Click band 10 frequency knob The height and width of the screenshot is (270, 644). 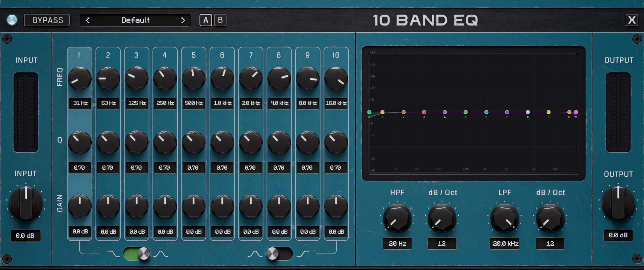point(336,78)
